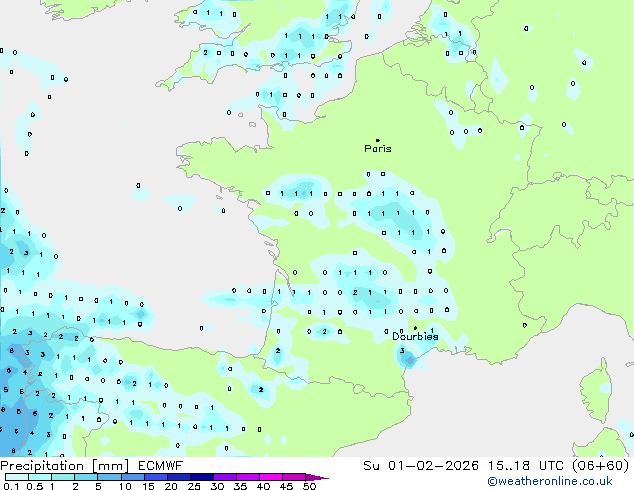634x490 pixels.
Task: Click the legend value 40
Action: click(x=263, y=486)
